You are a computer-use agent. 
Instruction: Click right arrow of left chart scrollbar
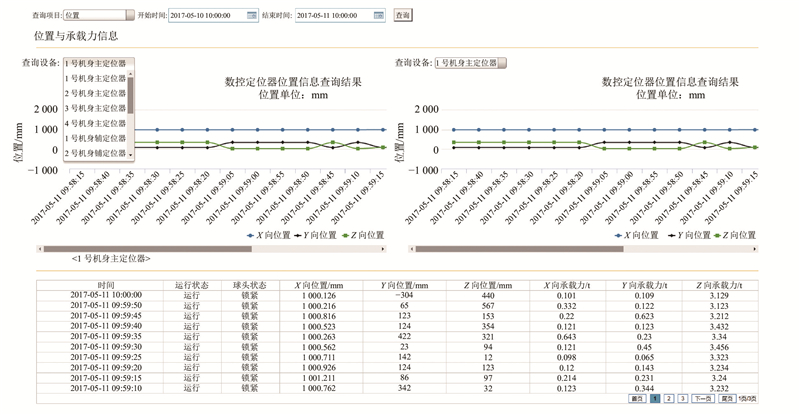pos(383,249)
